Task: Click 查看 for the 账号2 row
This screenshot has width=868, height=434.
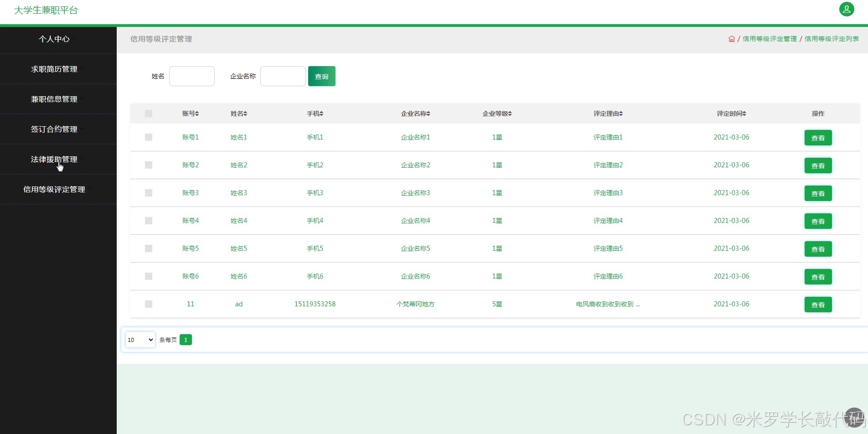Action: (x=818, y=165)
